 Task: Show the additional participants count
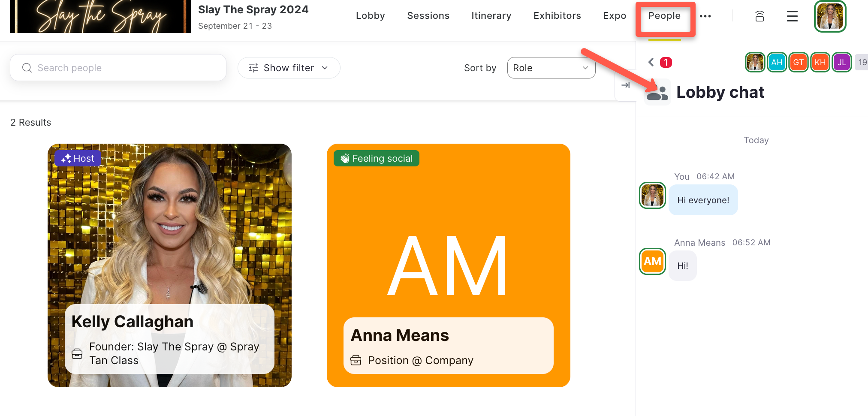click(862, 62)
